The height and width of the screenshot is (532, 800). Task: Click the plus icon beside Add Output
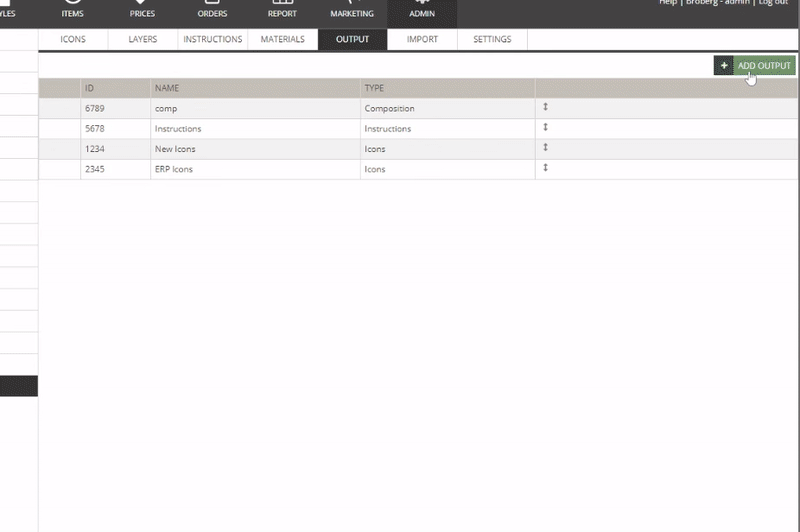(x=724, y=66)
